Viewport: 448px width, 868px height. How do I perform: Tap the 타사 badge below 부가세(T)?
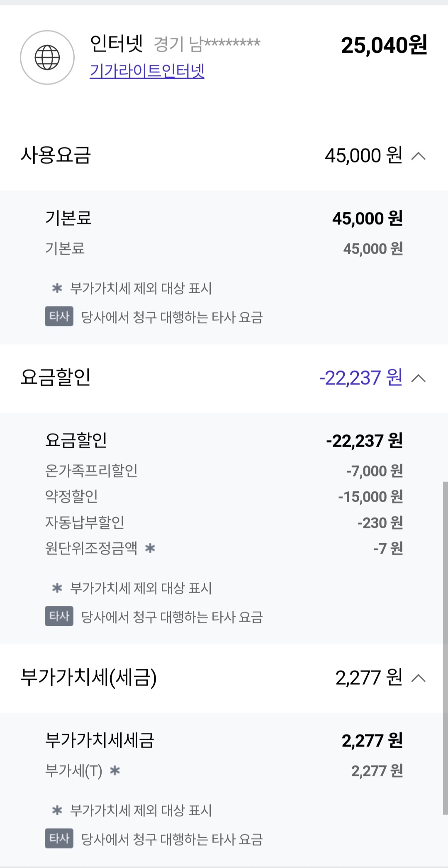click(59, 839)
